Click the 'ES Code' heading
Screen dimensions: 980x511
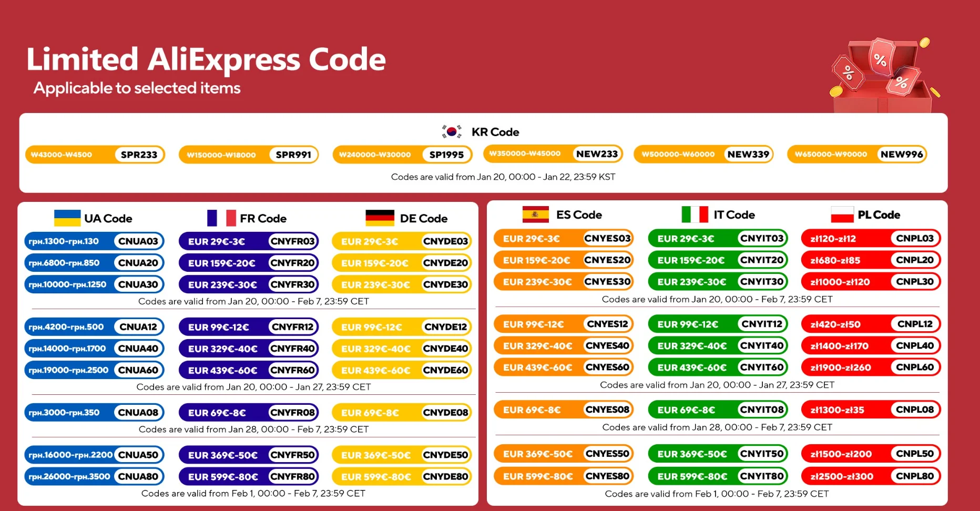[x=579, y=214]
